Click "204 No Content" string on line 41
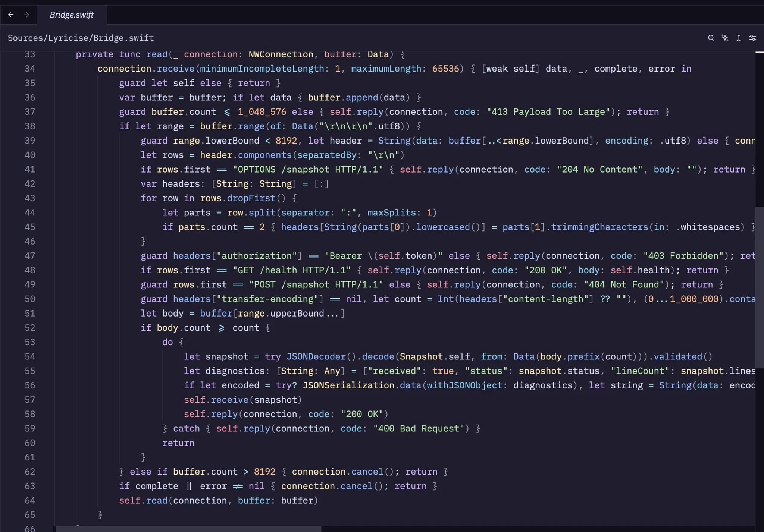764x532 pixels. 599,169
